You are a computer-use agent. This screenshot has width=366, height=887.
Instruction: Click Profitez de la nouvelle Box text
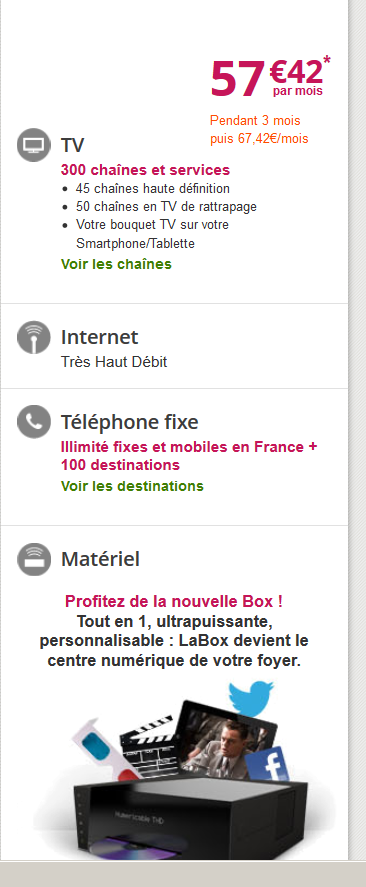174,601
